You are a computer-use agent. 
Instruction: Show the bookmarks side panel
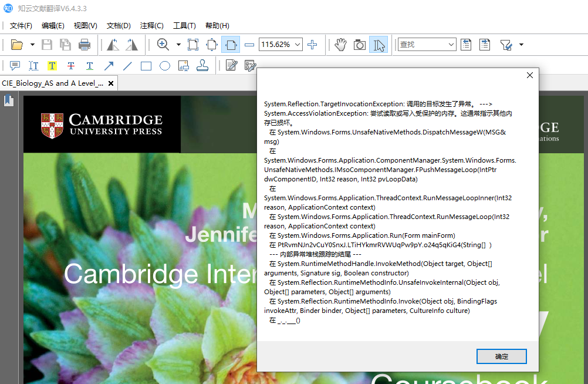coord(9,100)
